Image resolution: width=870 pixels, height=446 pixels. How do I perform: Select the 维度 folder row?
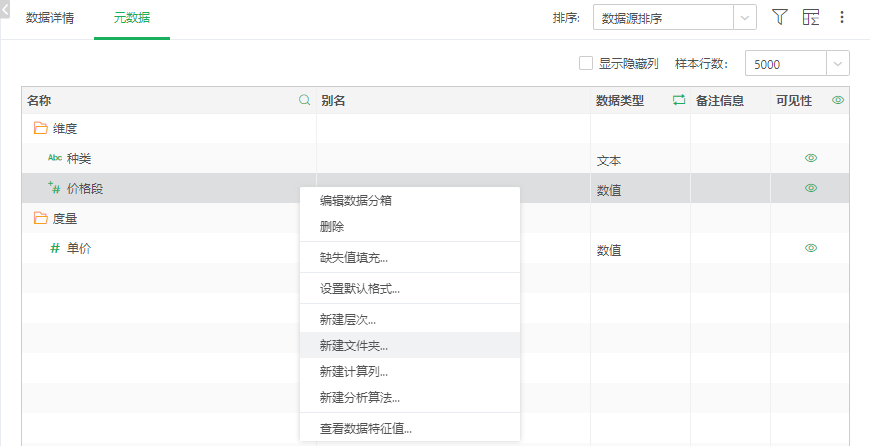click(435, 129)
